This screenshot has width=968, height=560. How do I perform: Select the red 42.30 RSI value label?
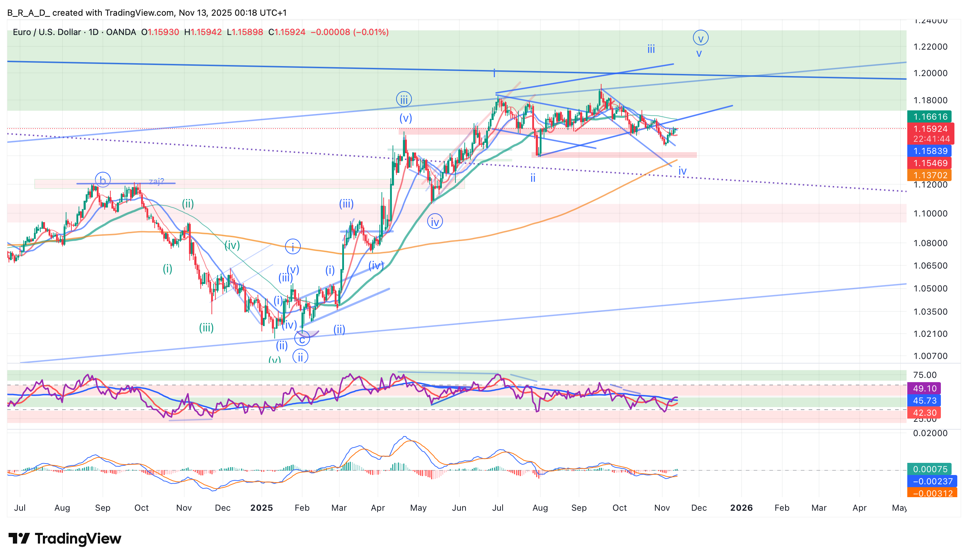(x=924, y=412)
